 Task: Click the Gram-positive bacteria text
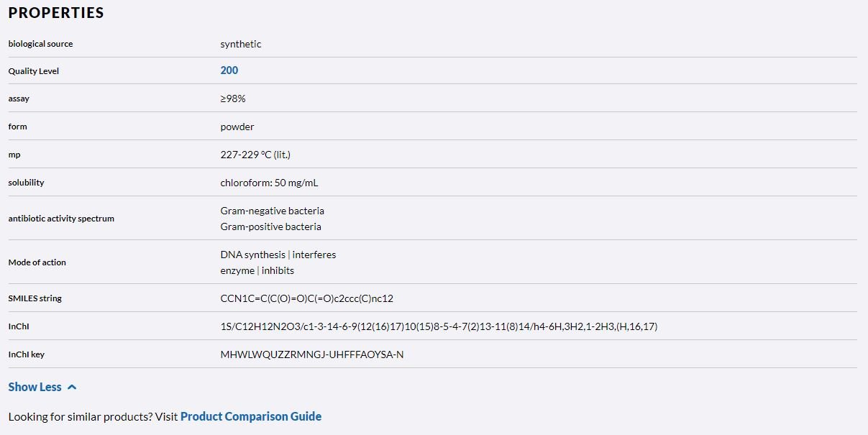[x=270, y=226]
